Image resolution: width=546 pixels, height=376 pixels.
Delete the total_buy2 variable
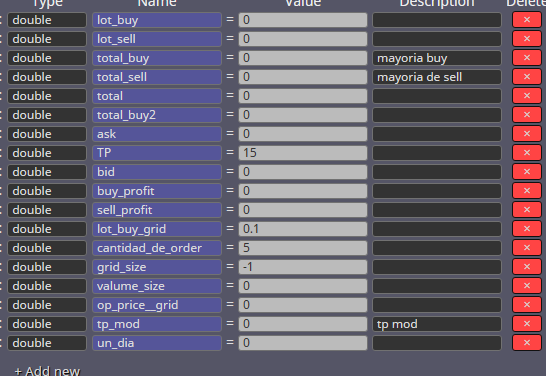click(x=527, y=115)
